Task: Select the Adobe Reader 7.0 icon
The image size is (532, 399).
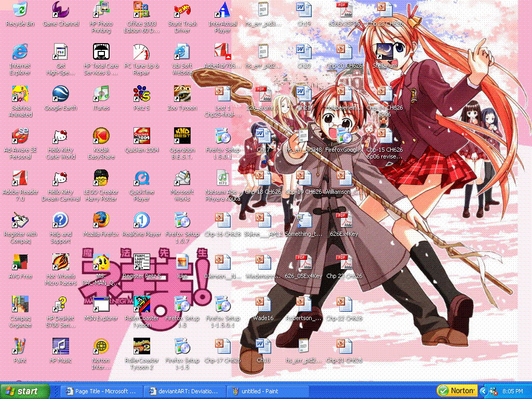Action: pyautogui.click(x=20, y=178)
